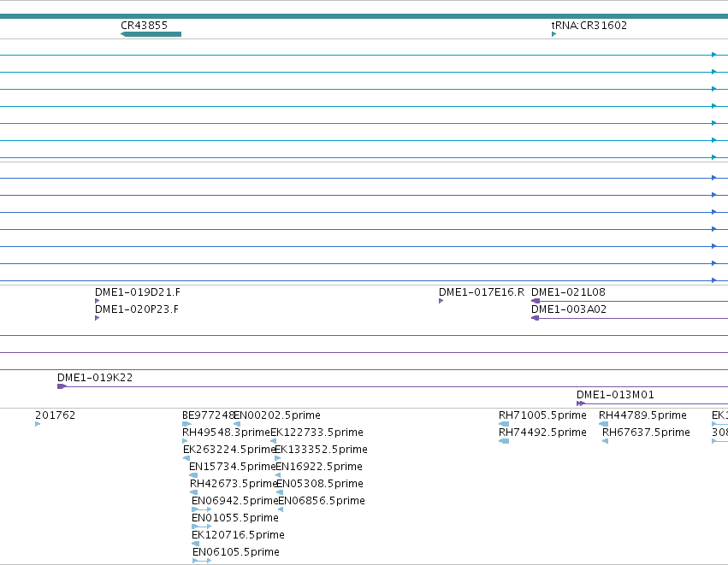Viewport: 728px width, 565px height.
Task: Click the DME1-021L08 arrowhead glyph
Action: pyautogui.click(x=536, y=301)
